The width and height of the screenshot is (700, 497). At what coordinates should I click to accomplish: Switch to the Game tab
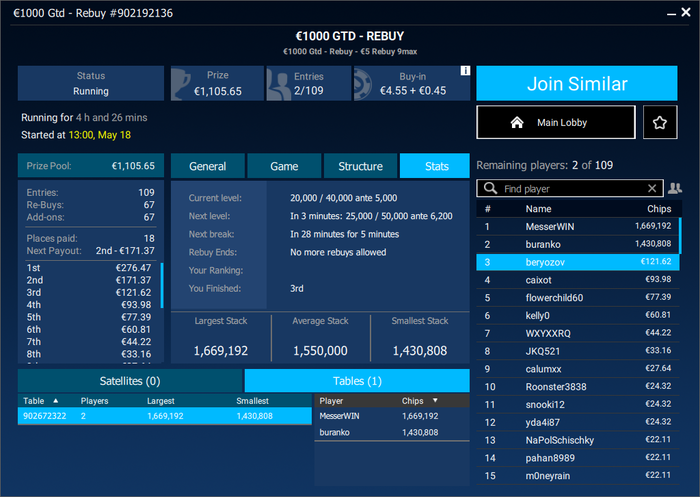(284, 166)
